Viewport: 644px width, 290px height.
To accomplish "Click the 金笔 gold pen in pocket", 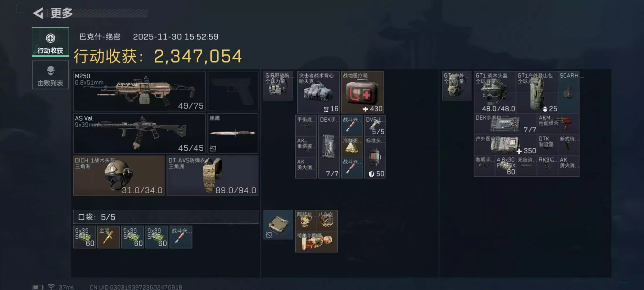I will coord(108,237).
